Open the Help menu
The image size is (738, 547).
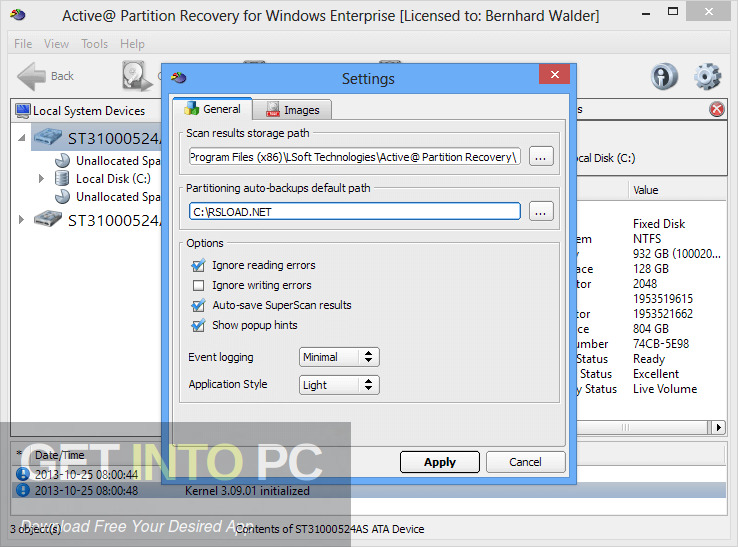click(x=132, y=44)
